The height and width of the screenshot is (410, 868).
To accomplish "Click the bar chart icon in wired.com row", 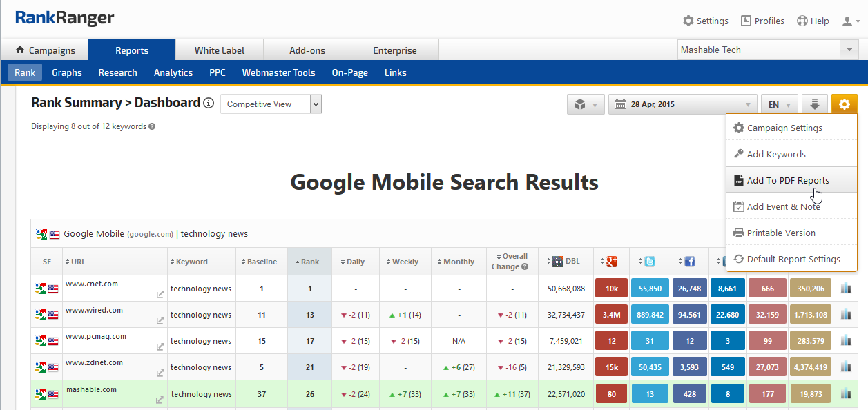I will coord(845,315).
